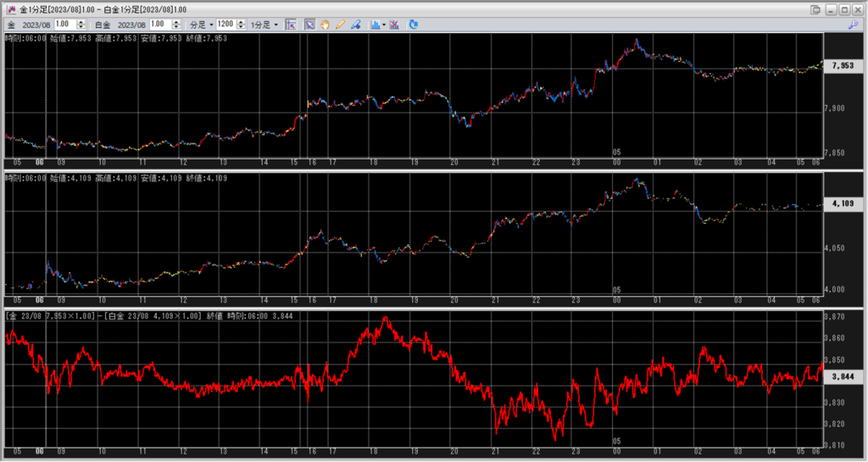The image size is (868, 462).
Task: Refresh the chart with the reload icon
Action: (x=414, y=25)
